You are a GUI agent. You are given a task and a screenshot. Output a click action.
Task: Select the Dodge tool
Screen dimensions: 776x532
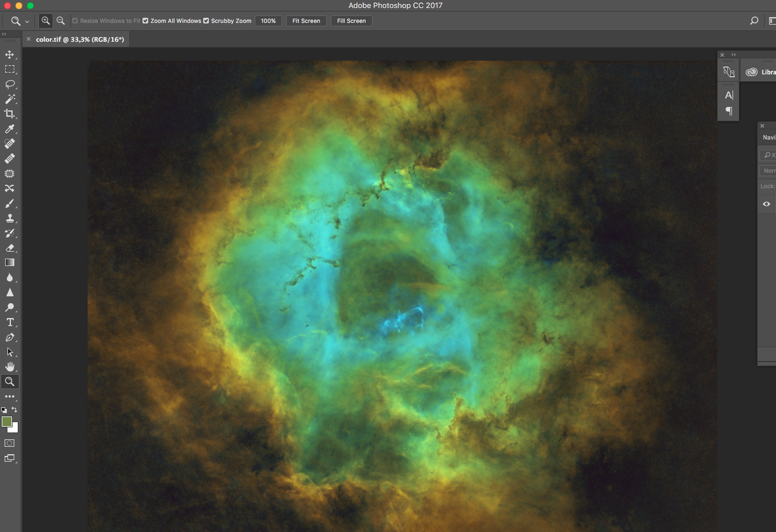pos(10,307)
